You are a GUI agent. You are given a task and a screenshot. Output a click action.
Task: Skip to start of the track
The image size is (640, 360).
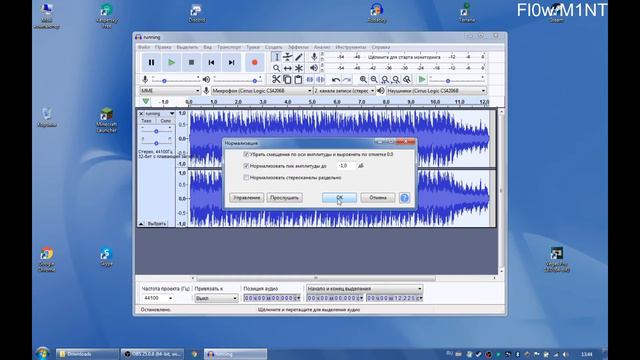tap(211, 62)
